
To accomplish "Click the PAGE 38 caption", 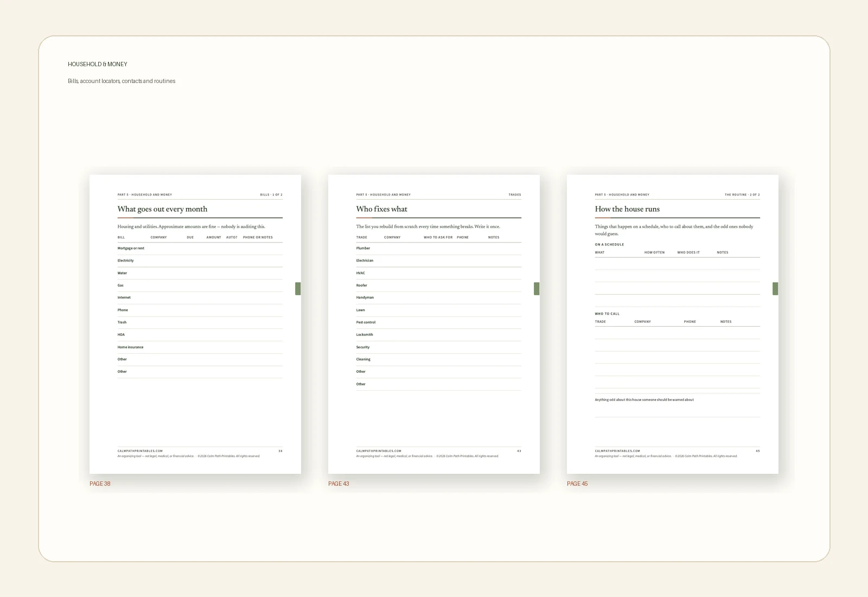I will 100,484.
